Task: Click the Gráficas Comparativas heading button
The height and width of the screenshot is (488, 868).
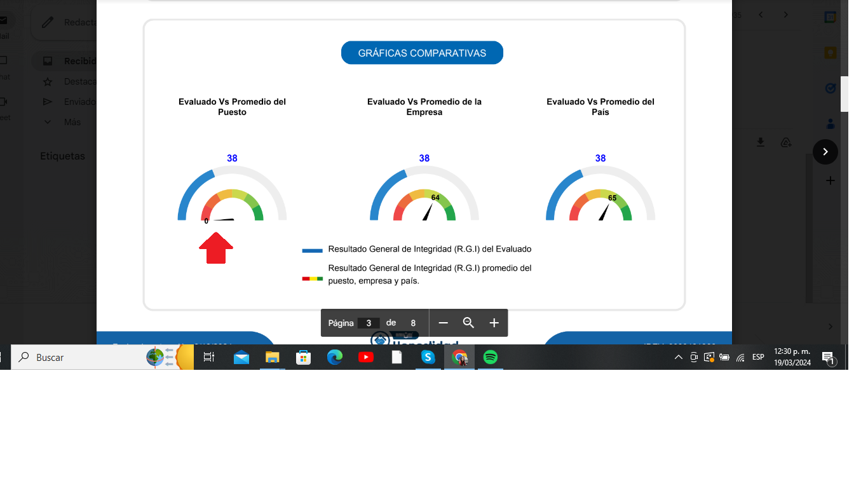Action: point(422,53)
